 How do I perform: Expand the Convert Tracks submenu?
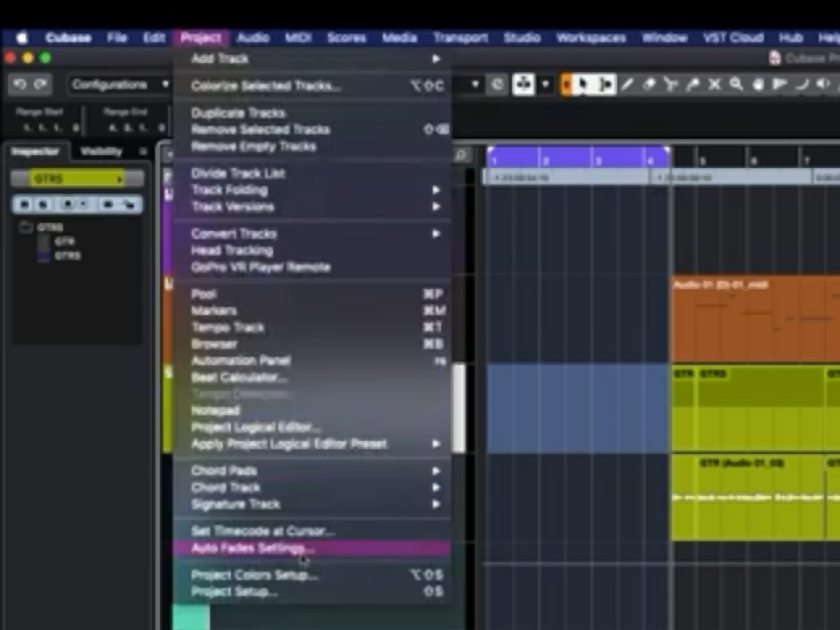(313, 234)
